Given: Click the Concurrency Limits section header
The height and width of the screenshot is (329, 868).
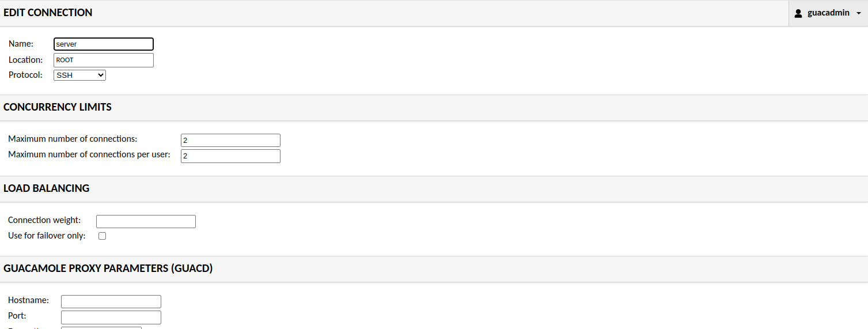Looking at the screenshot, I should [58, 107].
